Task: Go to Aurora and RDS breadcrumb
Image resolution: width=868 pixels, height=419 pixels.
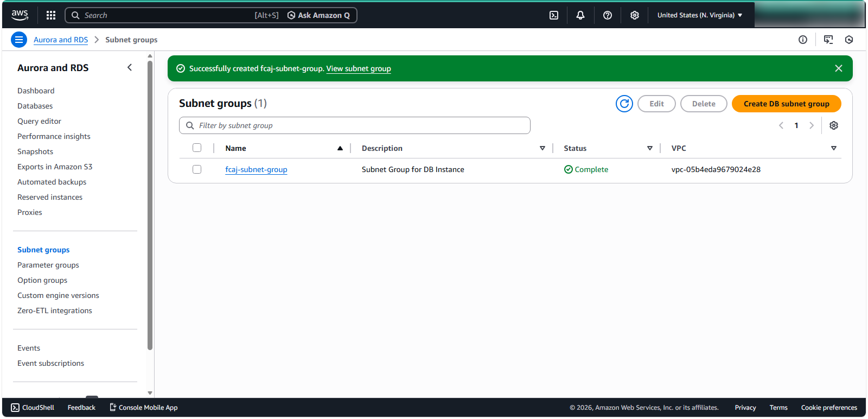Action: (x=61, y=40)
